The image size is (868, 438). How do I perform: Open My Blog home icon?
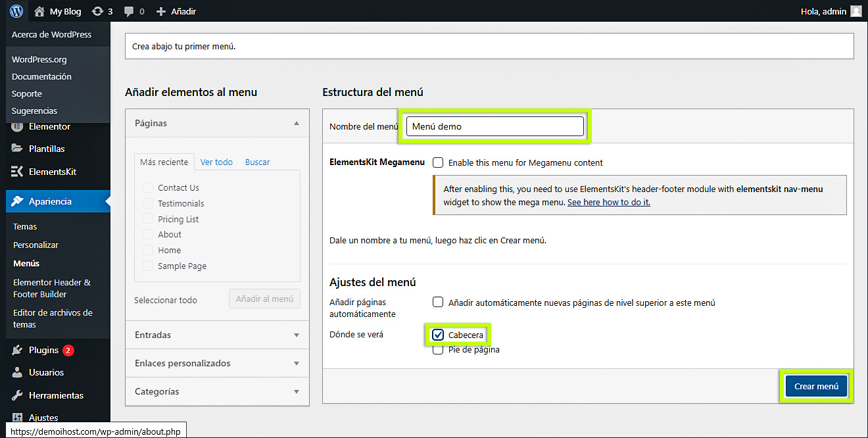click(x=39, y=11)
